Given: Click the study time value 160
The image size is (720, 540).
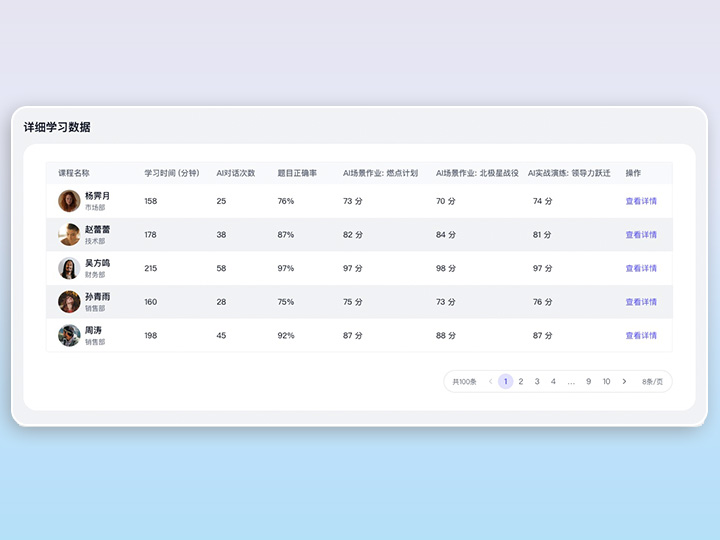Looking at the screenshot, I should [151, 302].
